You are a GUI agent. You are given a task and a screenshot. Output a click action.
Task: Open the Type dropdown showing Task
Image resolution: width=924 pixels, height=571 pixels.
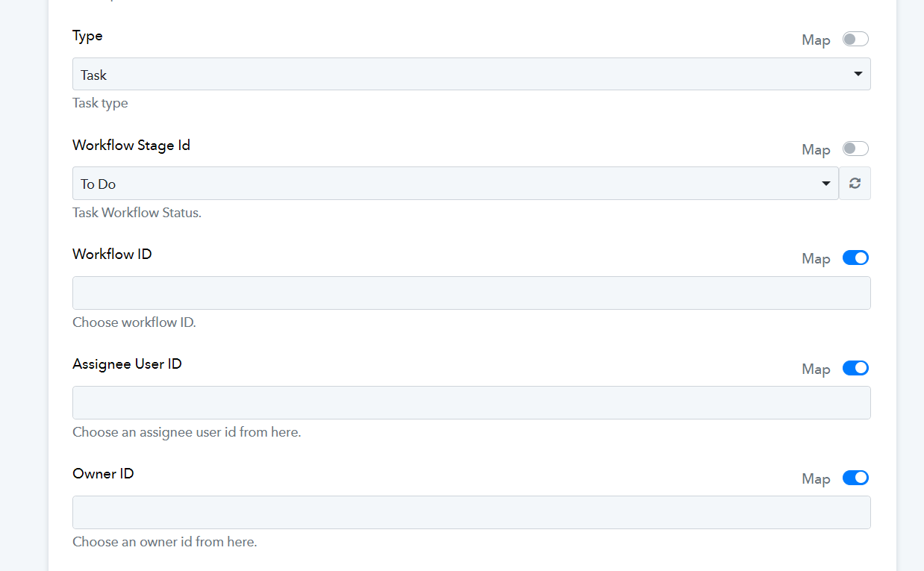pyautogui.click(x=472, y=74)
